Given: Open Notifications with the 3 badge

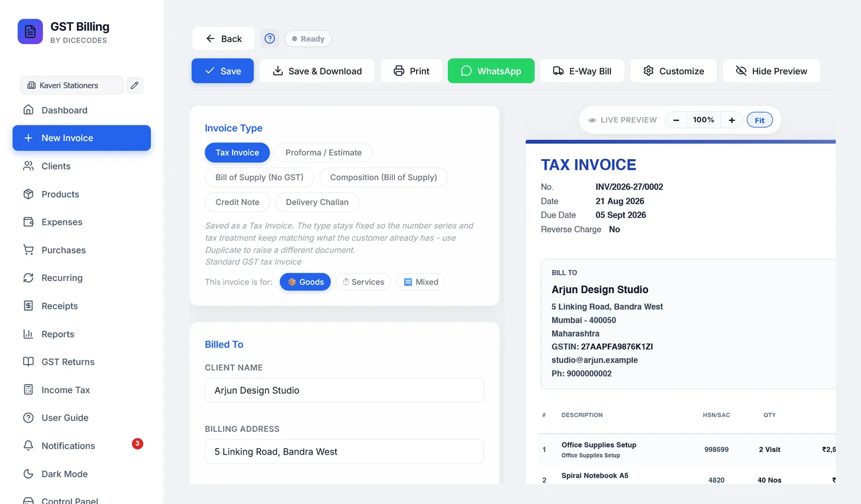Looking at the screenshot, I should pyautogui.click(x=82, y=446).
